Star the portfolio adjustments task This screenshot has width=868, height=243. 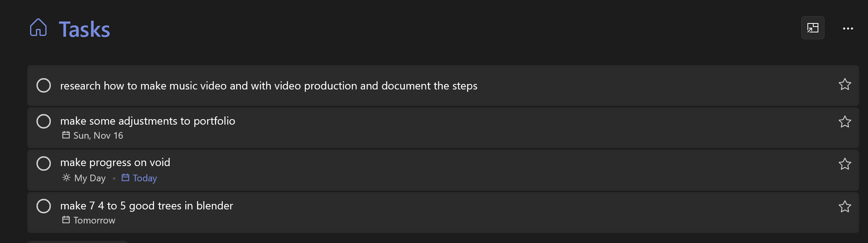pos(845,122)
